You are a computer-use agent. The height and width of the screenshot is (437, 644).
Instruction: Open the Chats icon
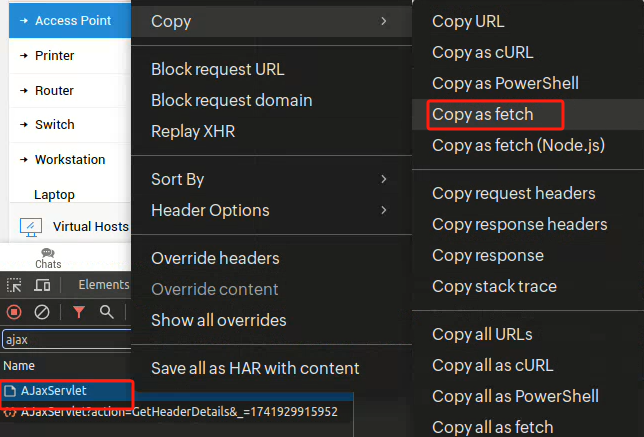pos(48,258)
